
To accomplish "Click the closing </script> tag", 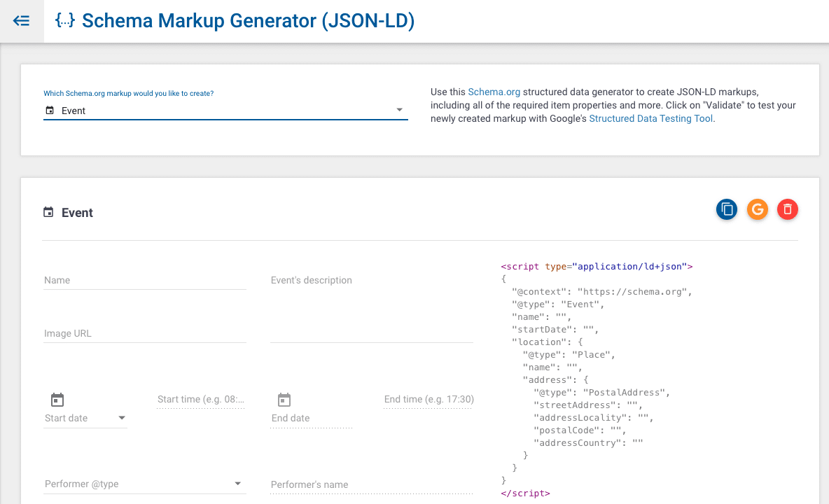I will (526, 493).
